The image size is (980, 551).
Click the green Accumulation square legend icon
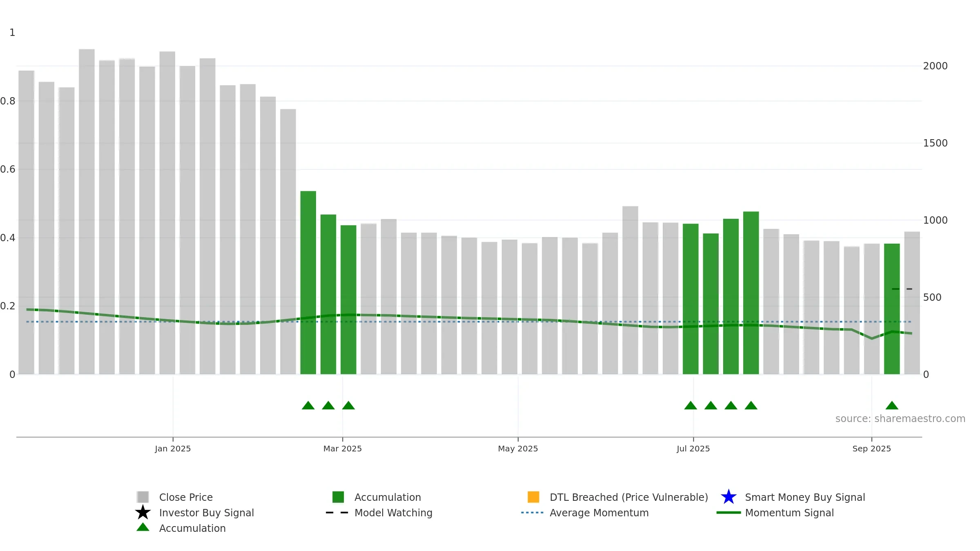[x=338, y=497]
